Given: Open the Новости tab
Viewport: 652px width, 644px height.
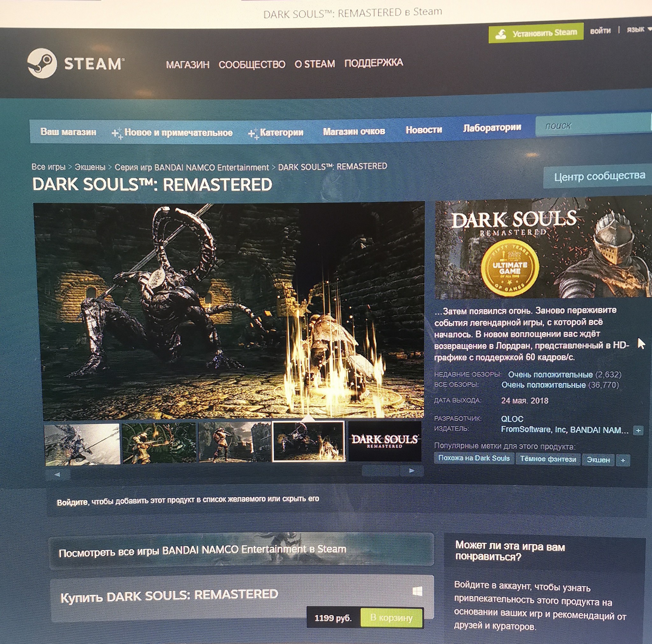Looking at the screenshot, I should [424, 130].
